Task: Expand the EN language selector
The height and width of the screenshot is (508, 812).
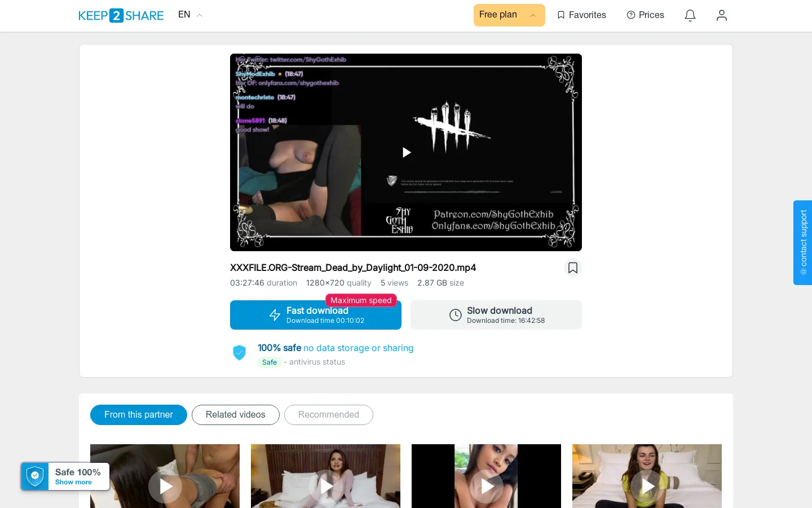Action: (190, 15)
